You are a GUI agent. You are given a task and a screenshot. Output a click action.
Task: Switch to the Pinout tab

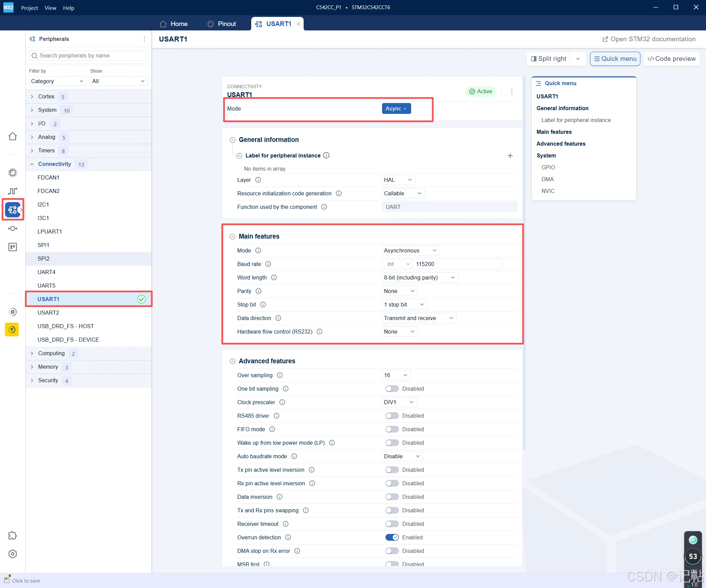click(221, 24)
